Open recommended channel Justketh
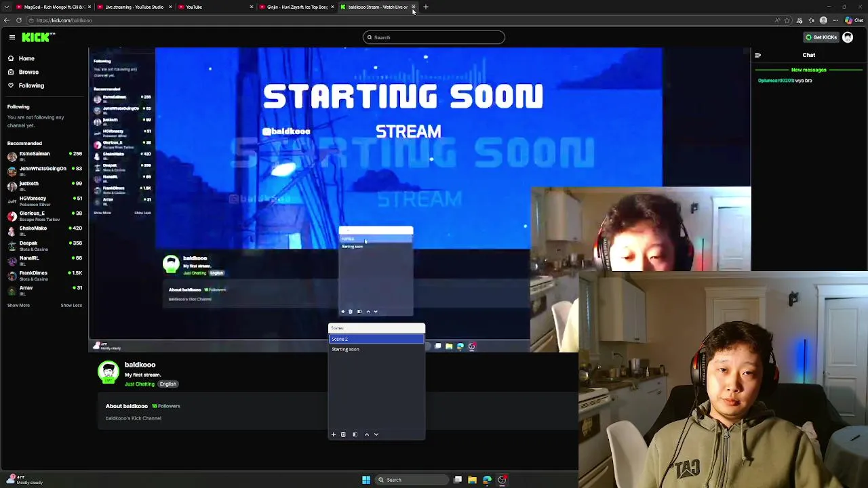The width and height of the screenshot is (868, 488). coord(44,185)
